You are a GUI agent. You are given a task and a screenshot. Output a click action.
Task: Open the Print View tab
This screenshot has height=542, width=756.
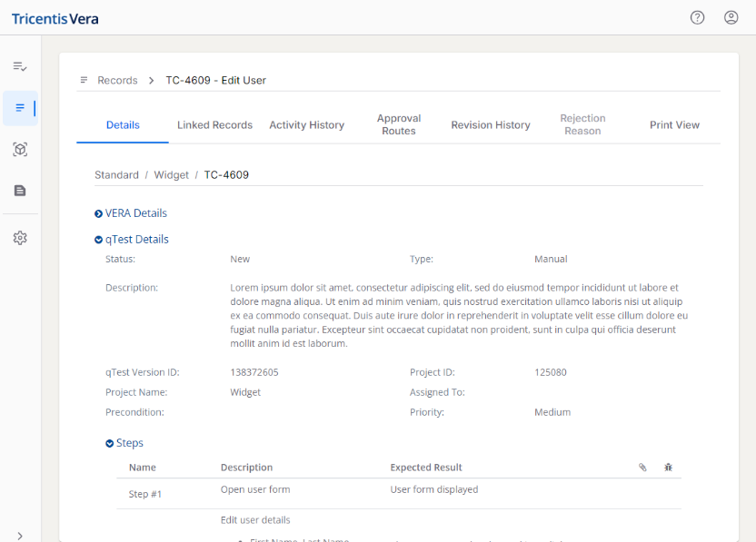coord(674,125)
